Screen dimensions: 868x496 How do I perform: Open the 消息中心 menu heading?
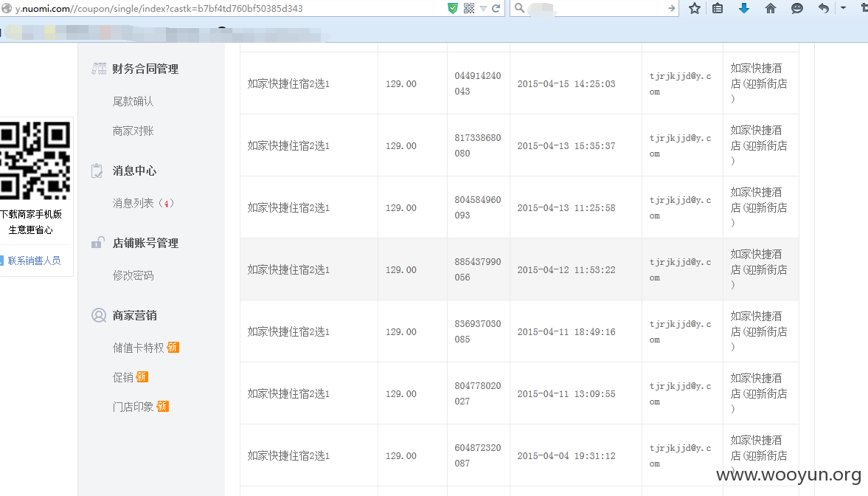tap(134, 170)
